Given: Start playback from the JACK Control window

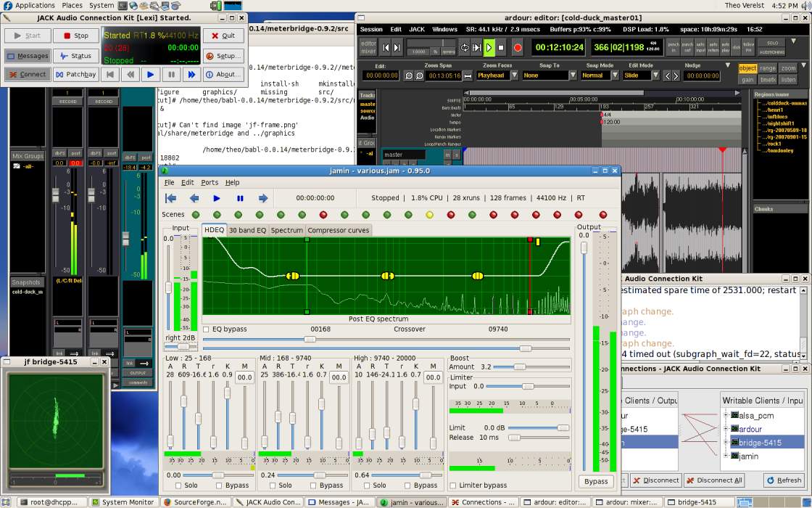Looking at the screenshot, I should click(150, 75).
